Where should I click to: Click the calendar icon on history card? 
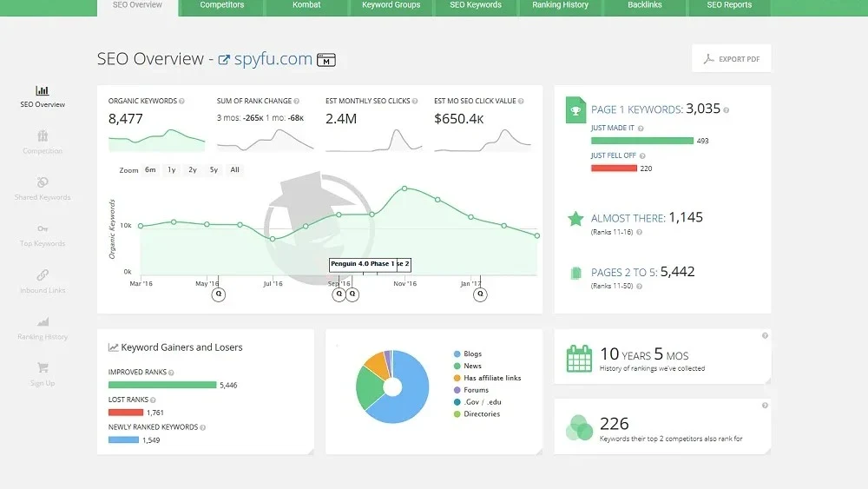[579, 359]
